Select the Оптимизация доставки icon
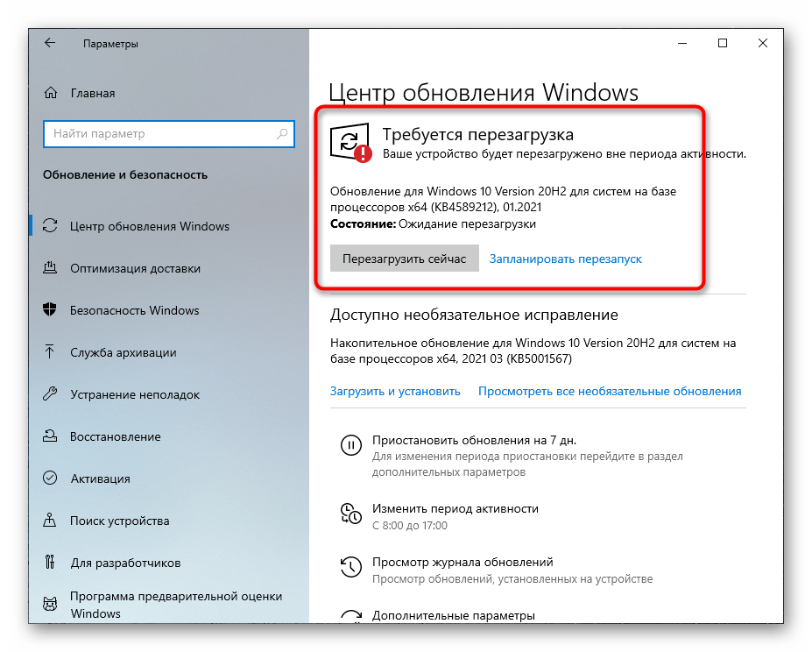This screenshot has height=652, width=812. click(x=50, y=268)
